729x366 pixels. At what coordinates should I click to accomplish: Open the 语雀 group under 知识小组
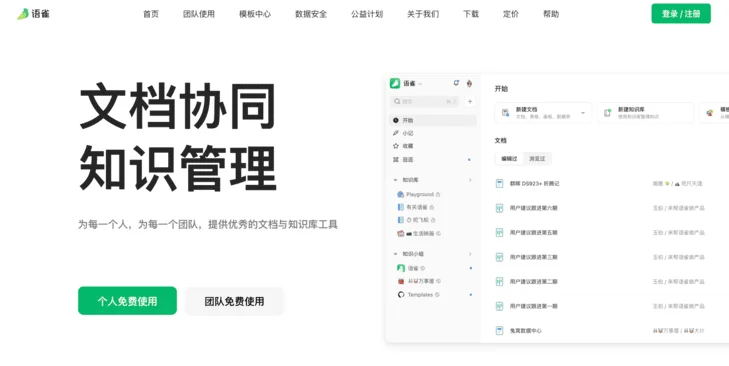click(411, 268)
